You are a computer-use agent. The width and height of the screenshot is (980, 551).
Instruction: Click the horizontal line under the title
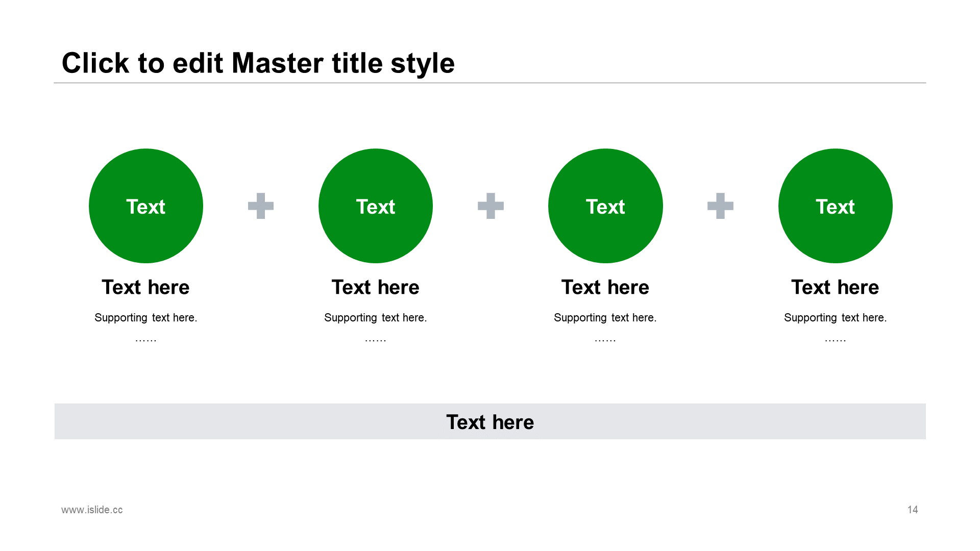490,83
